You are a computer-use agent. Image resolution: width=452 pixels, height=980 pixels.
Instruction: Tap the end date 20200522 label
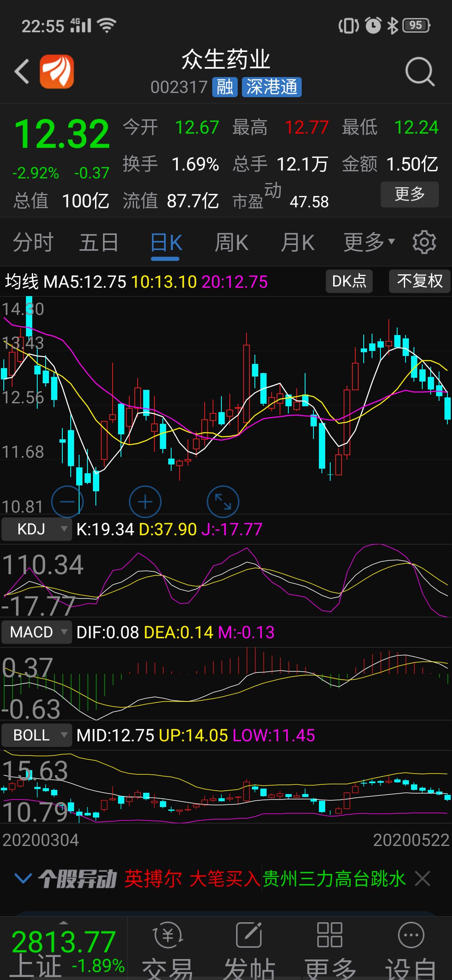[x=411, y=840]
